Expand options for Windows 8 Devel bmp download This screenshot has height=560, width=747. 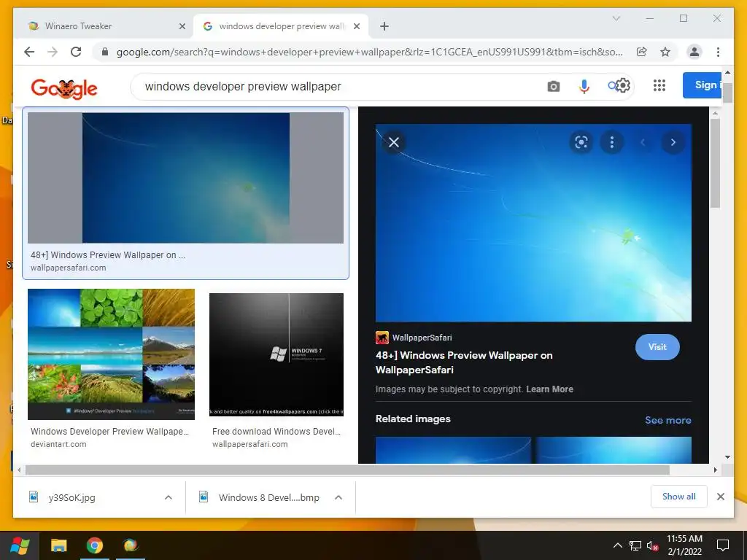pos(338,497)
